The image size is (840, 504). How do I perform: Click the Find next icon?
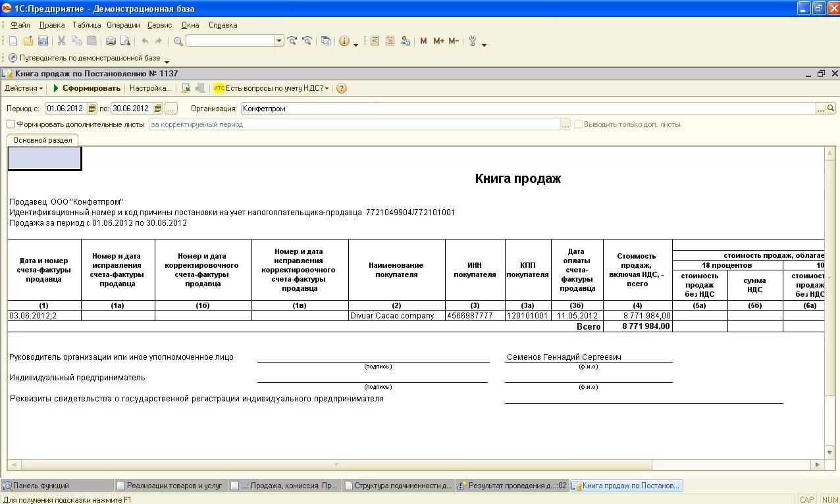(x=292, y=41)
